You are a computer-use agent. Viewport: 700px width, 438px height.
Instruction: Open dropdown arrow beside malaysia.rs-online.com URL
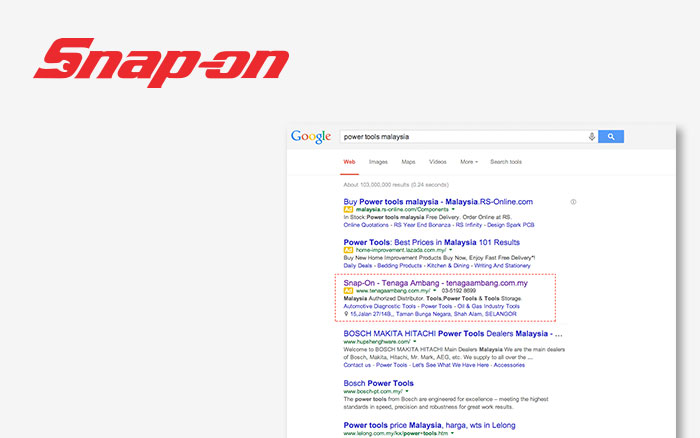point(453,210)
